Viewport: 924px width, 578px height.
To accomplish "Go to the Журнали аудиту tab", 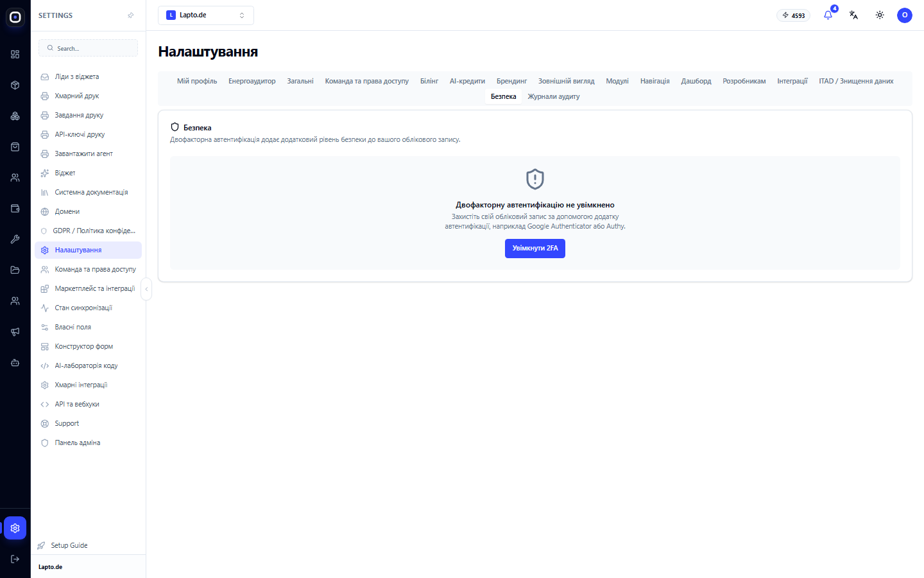I will [554, 96].
